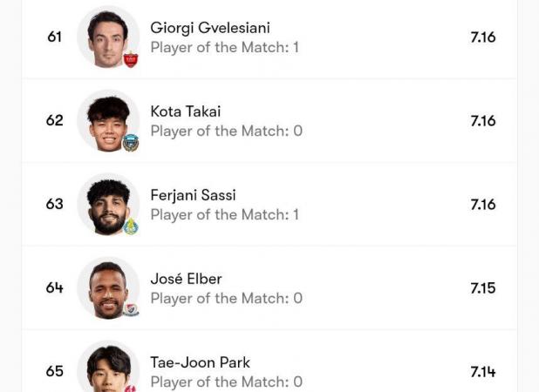This screenshot has width=539, height=392.
Task: Open Ferjani Sassi's player photo
Action: click(x=108, y=204)
